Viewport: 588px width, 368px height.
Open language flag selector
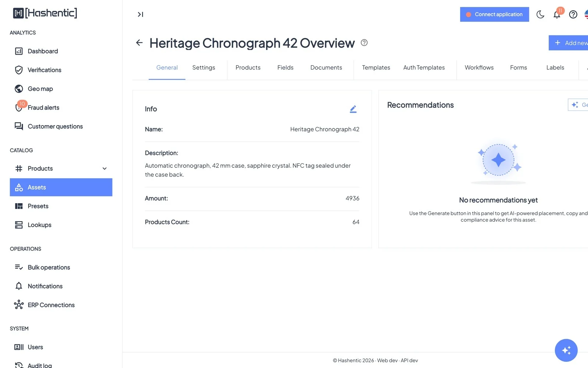tap(586, 14)
